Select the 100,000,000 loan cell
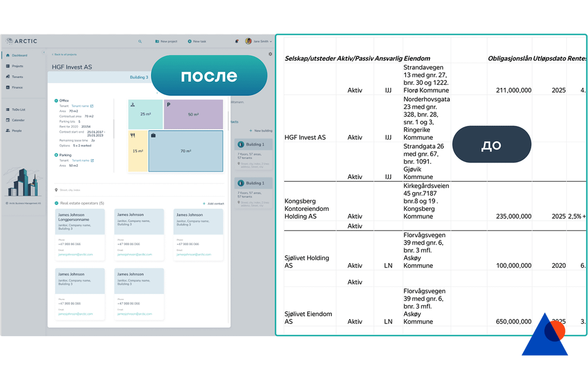This screenshot has height=370, width=588. coord(510,250)
